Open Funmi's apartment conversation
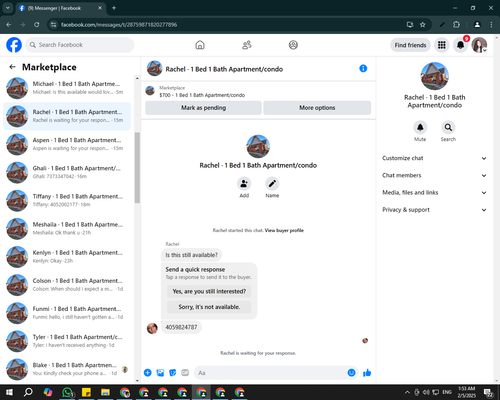The height and width of the screenshot is (400, 500). tap(67, 313)
